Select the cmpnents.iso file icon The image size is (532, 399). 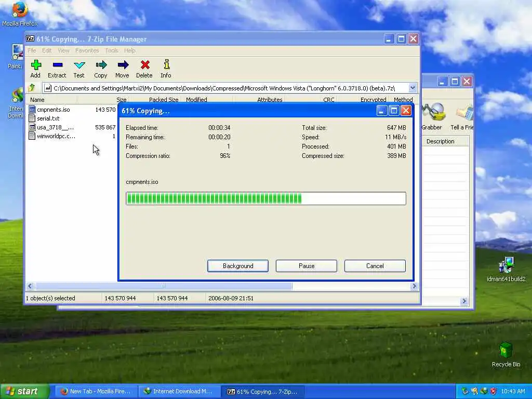click(32, 109)
